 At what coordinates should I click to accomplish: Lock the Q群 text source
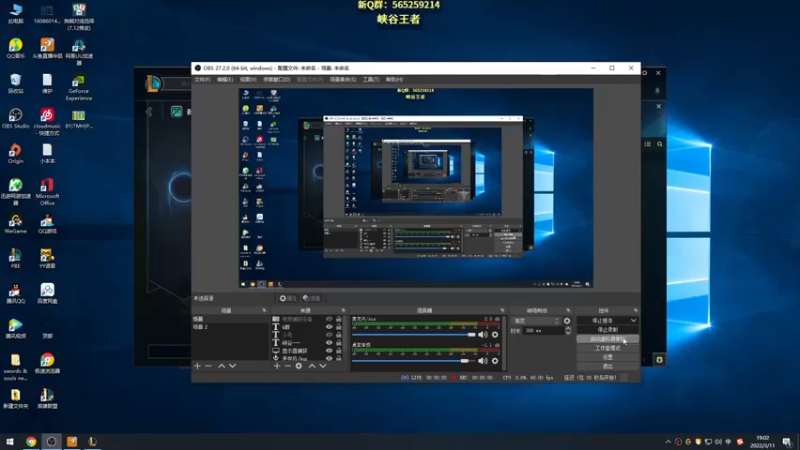point(338,327)
